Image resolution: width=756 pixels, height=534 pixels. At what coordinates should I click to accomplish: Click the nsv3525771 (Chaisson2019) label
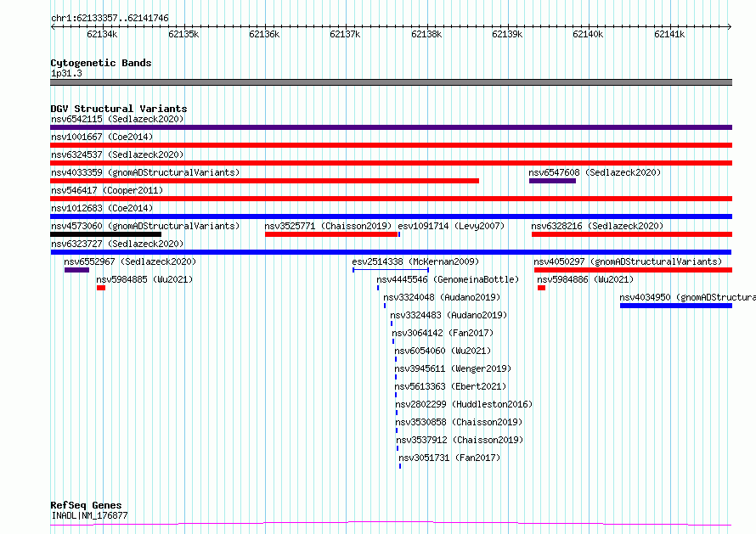[328, 226]
